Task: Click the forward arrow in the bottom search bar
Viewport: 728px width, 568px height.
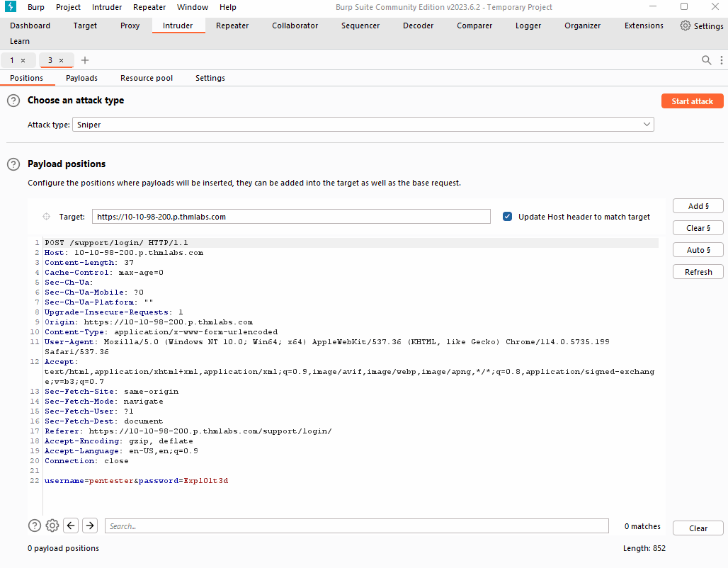Action: 89,526
